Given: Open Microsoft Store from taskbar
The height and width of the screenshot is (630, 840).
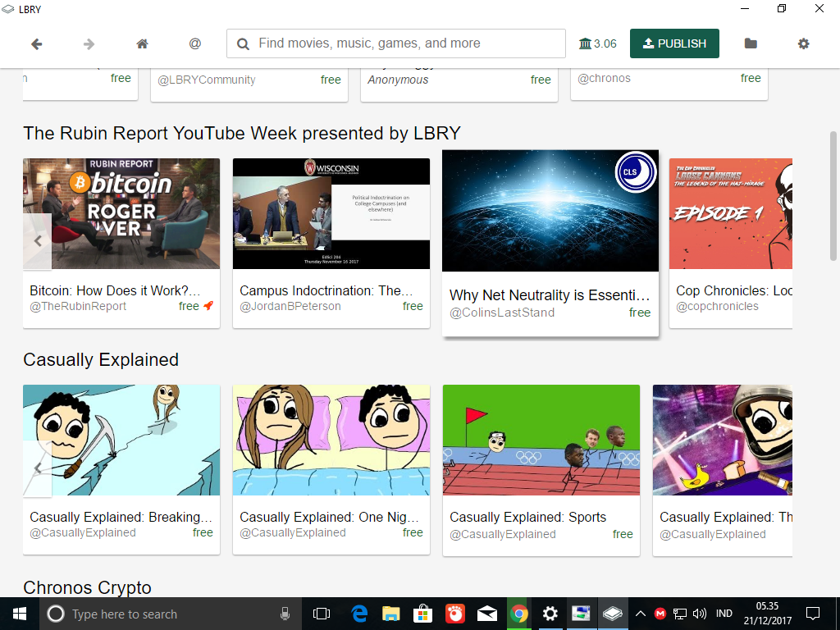Looking at the screenshot, I should (x=423, y=614).
